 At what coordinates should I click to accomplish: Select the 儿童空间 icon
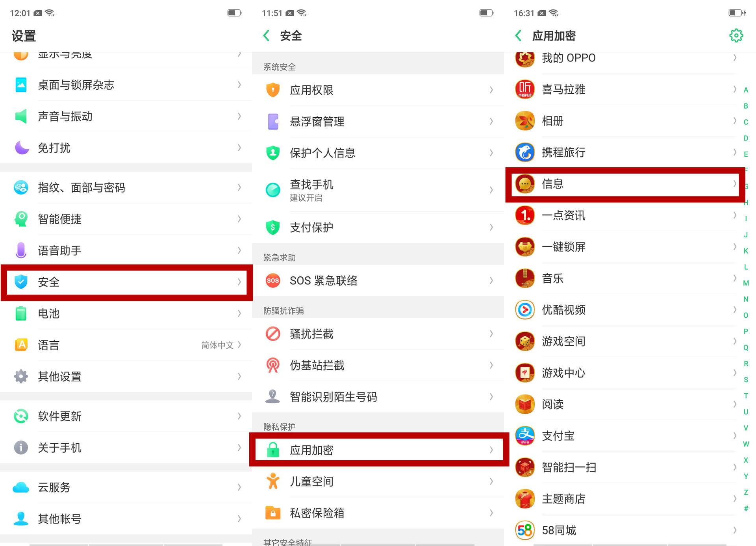(272, 481)
